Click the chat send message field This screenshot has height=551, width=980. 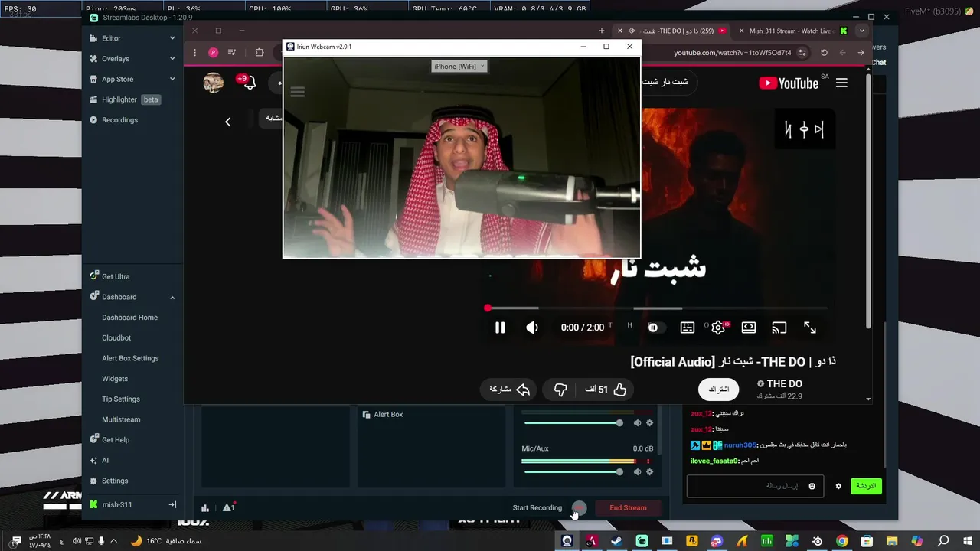754,486
